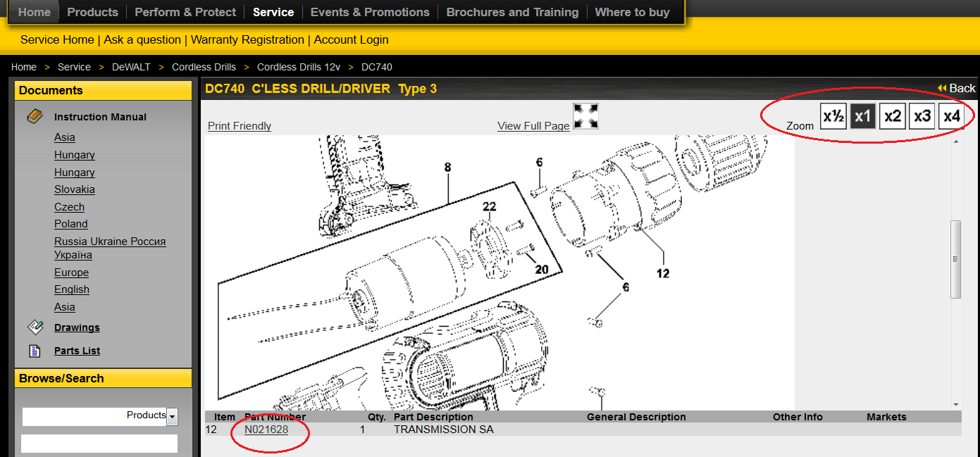Open the Home menu tab
The image size is (980, 457).
[34, 12]
